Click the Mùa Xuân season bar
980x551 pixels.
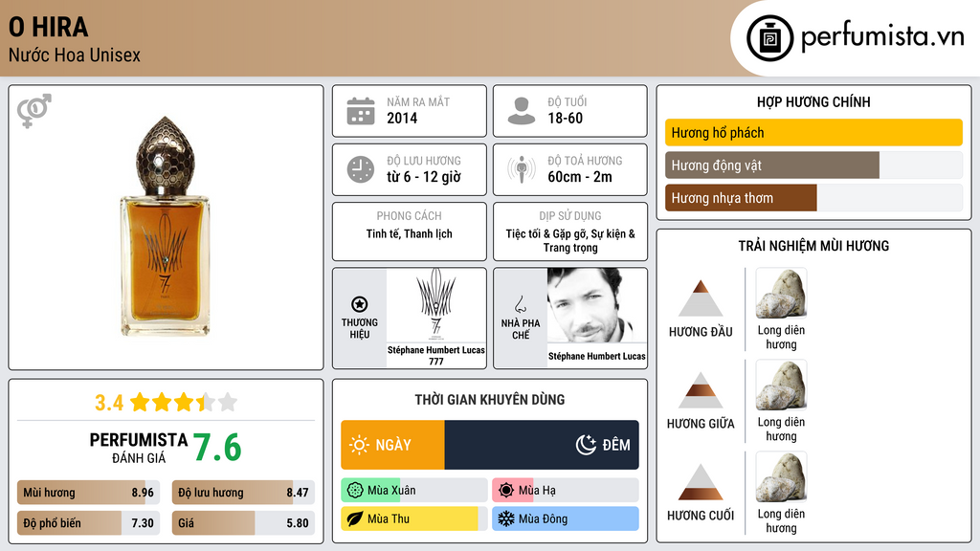click(x=414, y=491)
